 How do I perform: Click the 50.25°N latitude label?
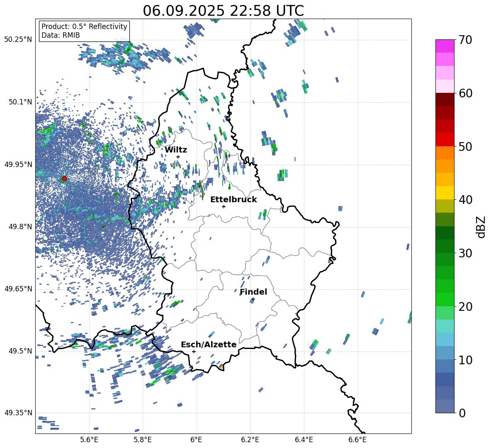pyautogui.click(x=18, y=40)
